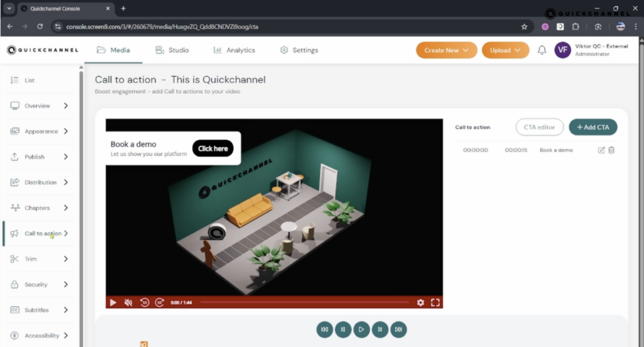Expand the Accessibility section chevron

tap(65, 335)
